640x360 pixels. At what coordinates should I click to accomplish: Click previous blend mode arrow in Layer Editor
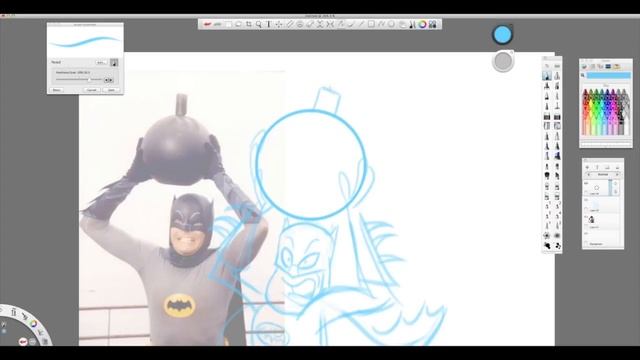point(589,174)
